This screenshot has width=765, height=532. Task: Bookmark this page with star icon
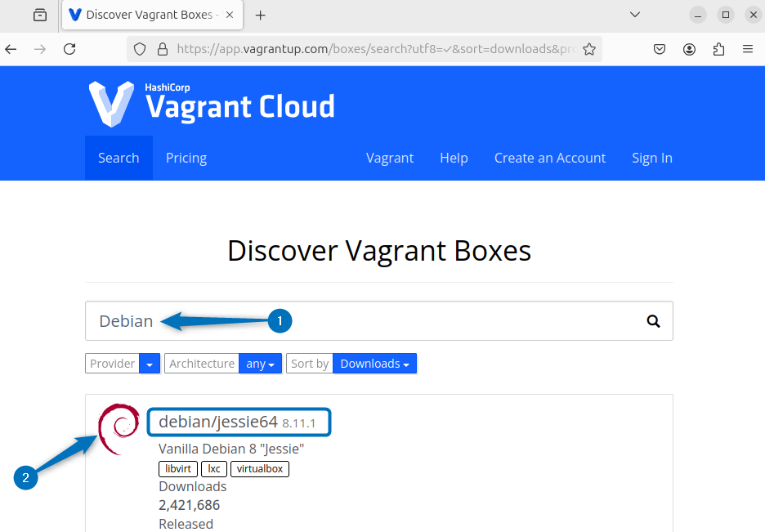coord(588,49)
